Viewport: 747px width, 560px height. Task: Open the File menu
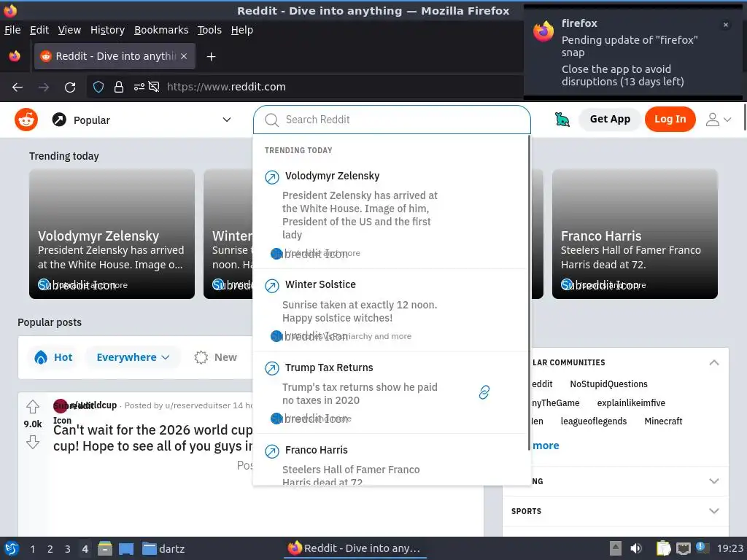point(12,30)
